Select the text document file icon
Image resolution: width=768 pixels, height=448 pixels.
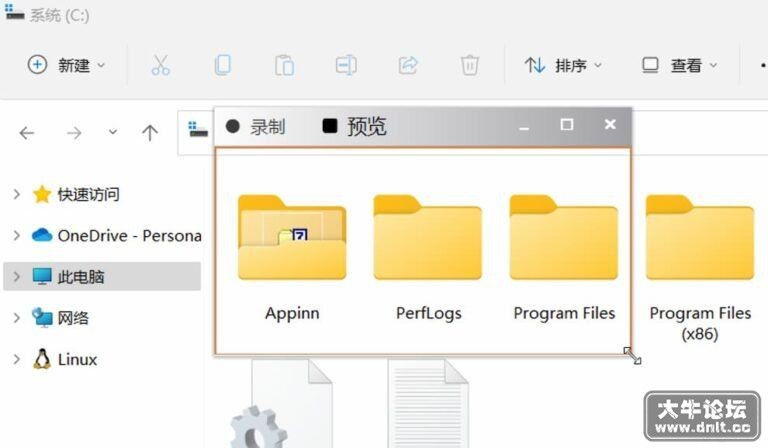428,404
